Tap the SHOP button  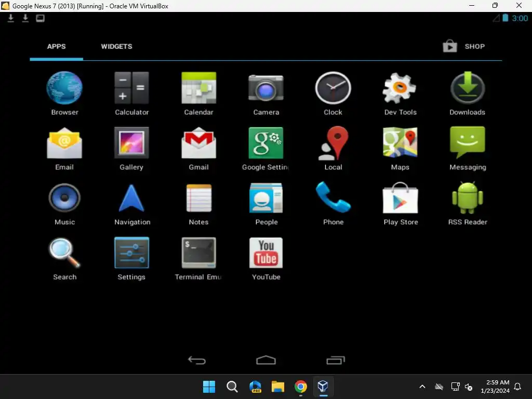click(x=464, y=46)
